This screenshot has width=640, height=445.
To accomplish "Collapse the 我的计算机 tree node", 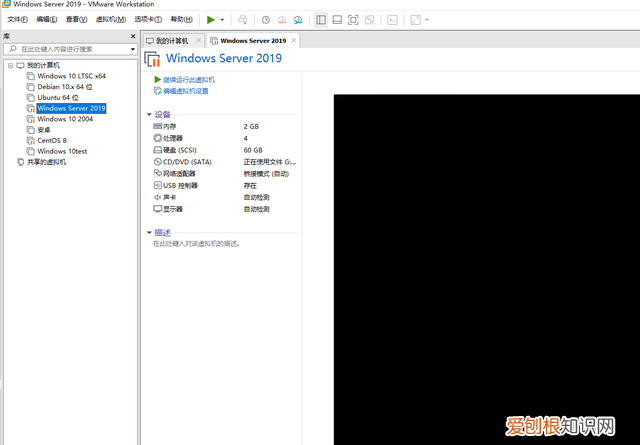I will 11,65.
